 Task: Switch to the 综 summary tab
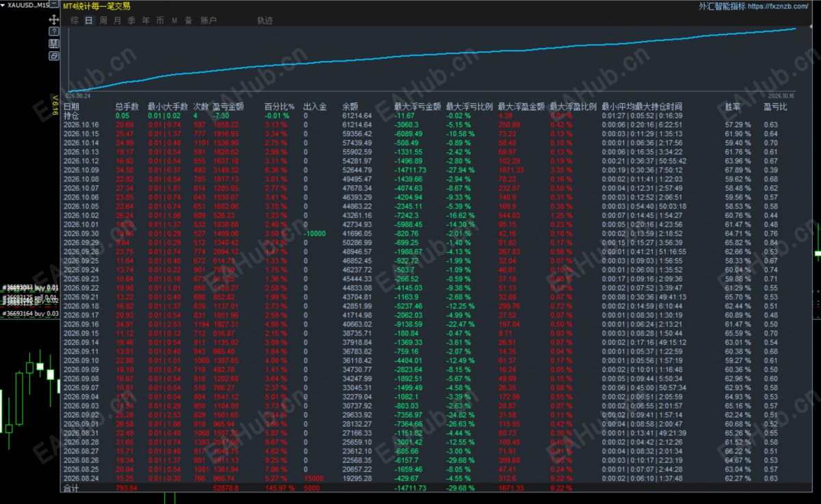74,21
